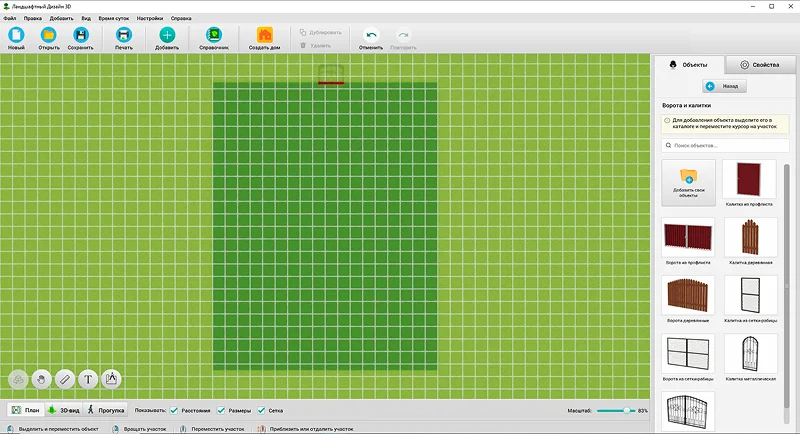Viewport: 800px width, 434px height.
Task: Select the polygon drawing tool icon
Action: pos(111,379)
